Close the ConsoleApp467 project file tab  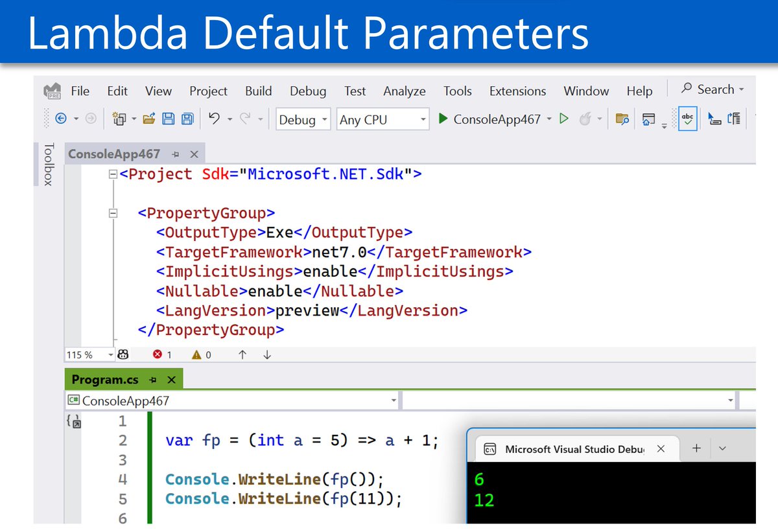pos(194,155)
